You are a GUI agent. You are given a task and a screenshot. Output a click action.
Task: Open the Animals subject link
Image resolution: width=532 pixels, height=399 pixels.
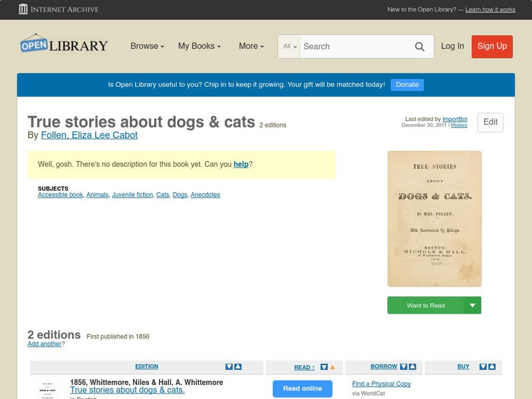(97, 195)
